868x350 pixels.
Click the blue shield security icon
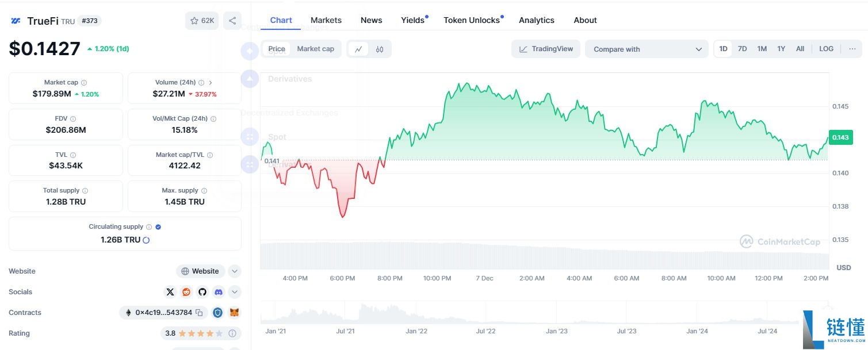point(217,313)
